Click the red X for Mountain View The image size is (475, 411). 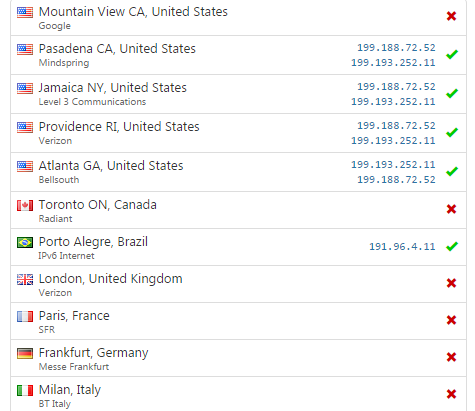point(451,16)
